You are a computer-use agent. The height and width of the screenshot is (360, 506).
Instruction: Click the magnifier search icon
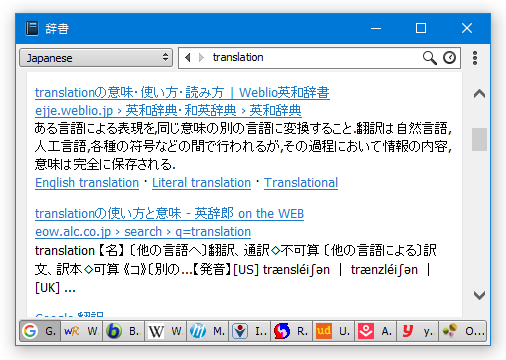pyautogui.click(x=430, y=58)
